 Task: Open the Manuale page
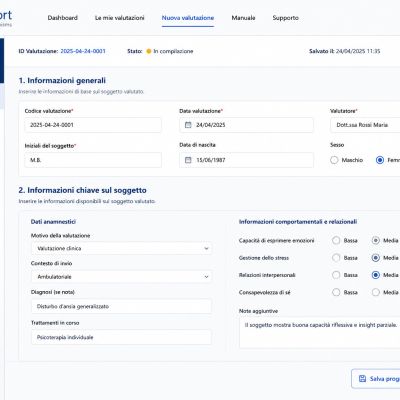pos(243,18)
